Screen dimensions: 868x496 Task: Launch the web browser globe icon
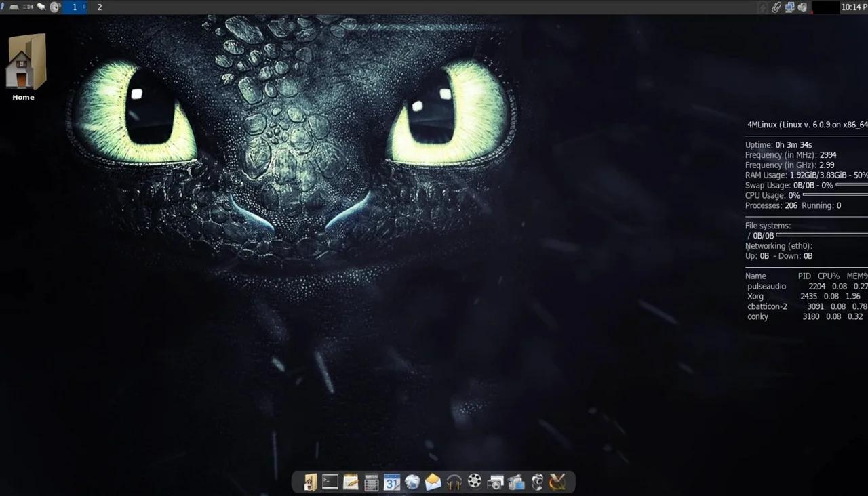coord(412,482)
